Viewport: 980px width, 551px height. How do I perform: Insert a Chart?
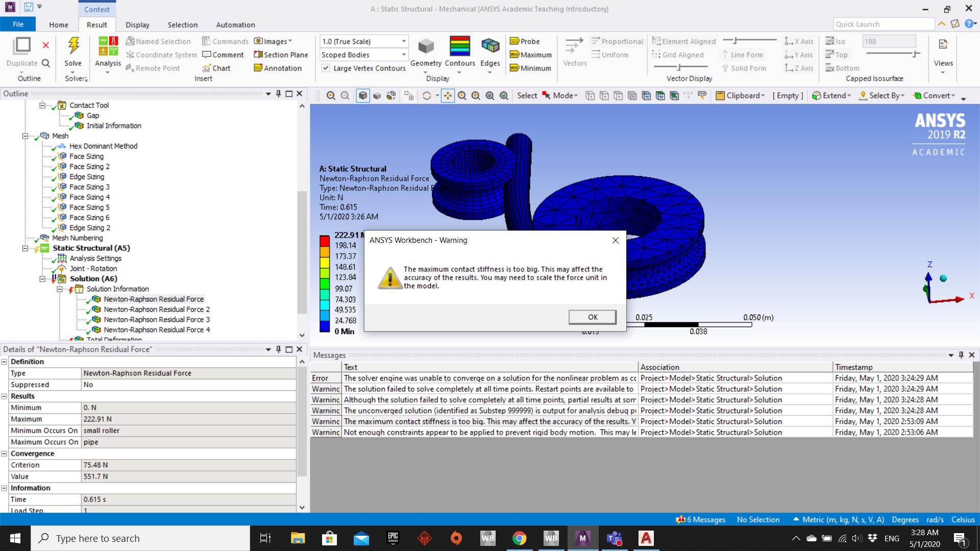(216, 68)
